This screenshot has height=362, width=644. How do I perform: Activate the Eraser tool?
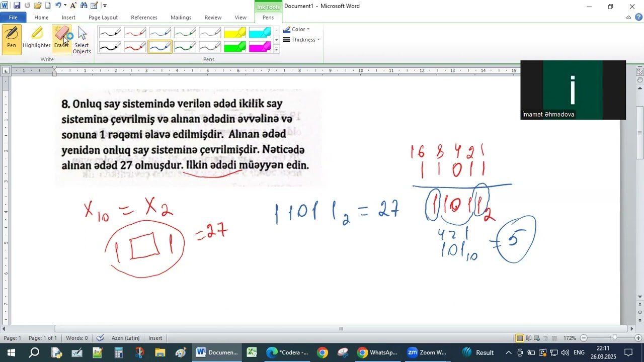62,39
